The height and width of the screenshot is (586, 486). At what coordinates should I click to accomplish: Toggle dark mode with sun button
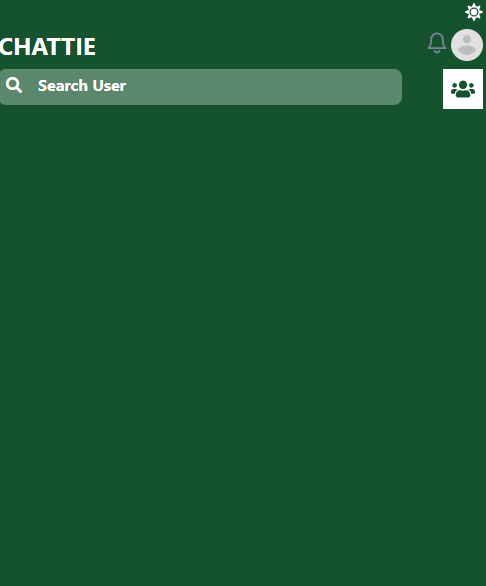pyautogui.click(x=474, y=12)
